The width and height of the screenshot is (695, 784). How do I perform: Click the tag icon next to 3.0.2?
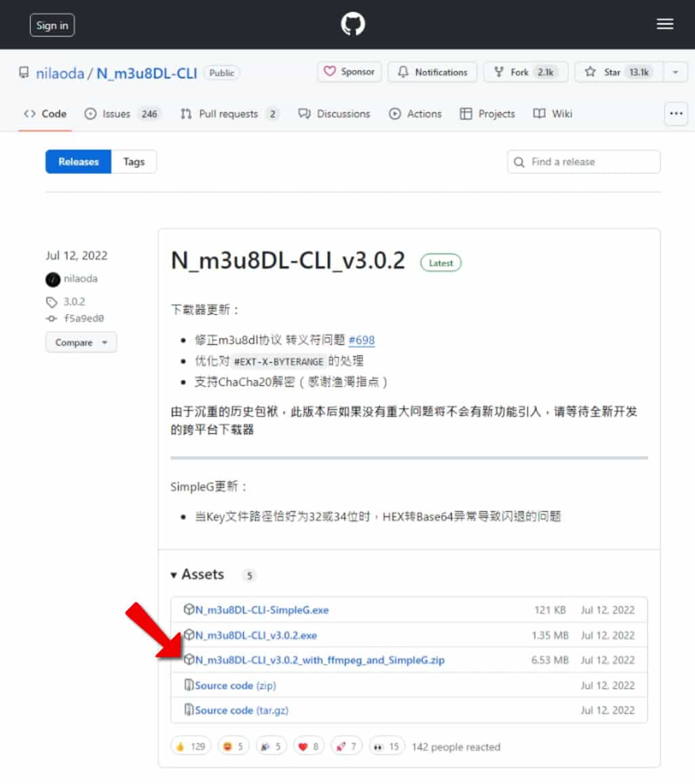pyautogui.click(x=52, y=302)
